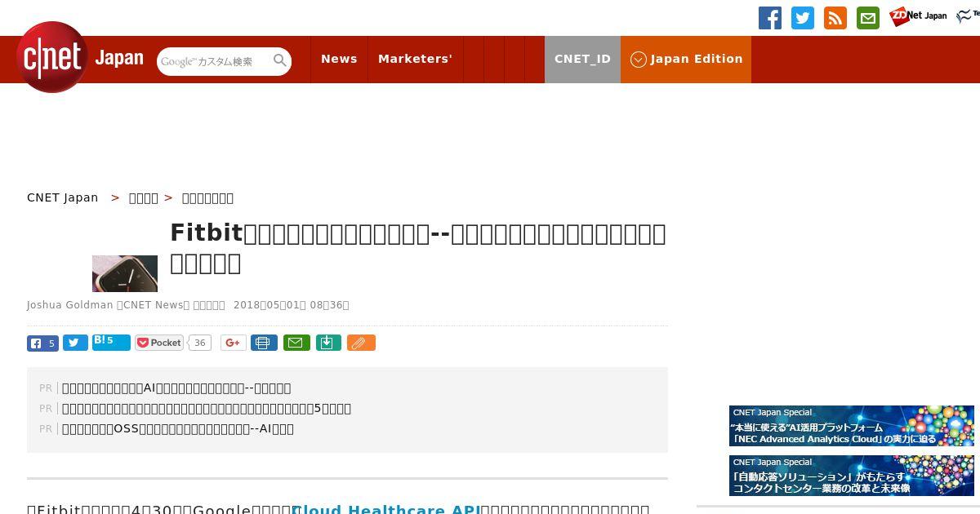Image resolution: width=980 pixels, height=514 pixels.
Task: Save the article to Pocket
Action: pyautogui.click(x=160, y=343)
